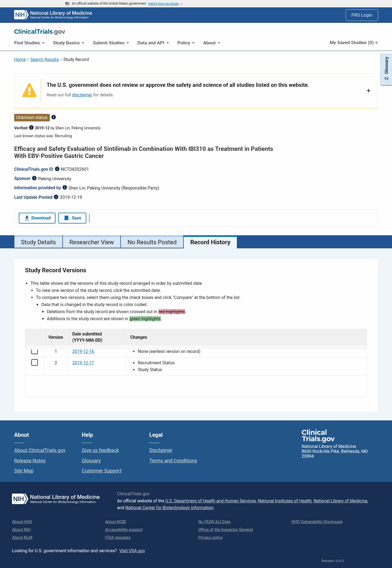Open the disclaimer link in the warning banner
The height and width of the screenshot is (568, 392).
(82, 95)
